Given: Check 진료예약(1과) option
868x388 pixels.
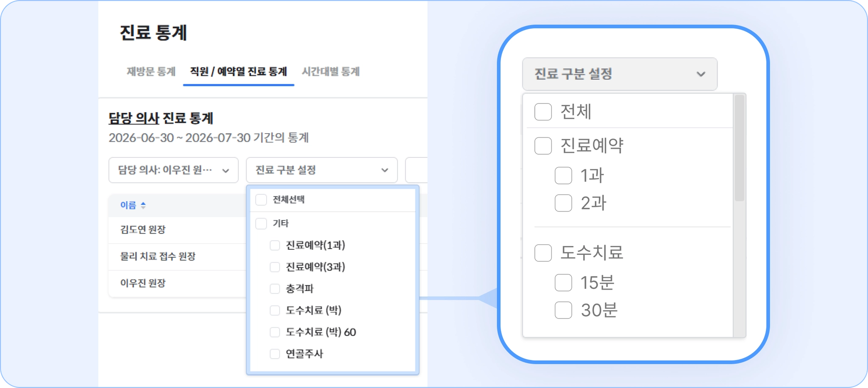Looking at the screenshot, I should coord(275,245).
